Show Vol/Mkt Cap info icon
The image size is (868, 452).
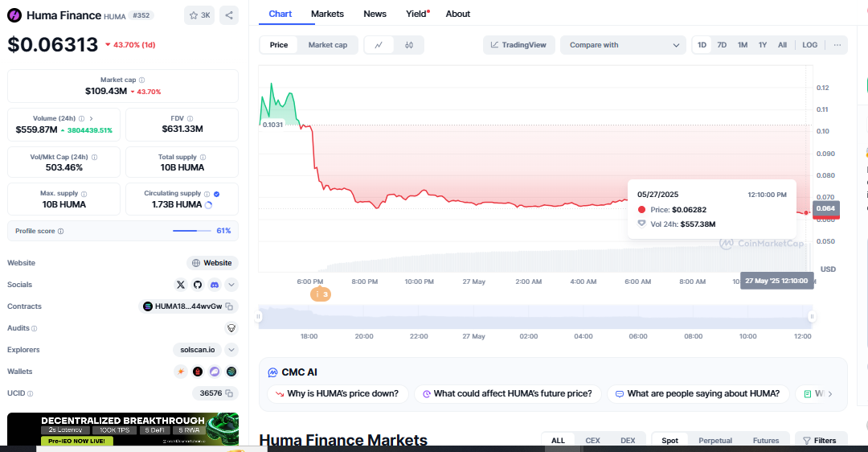[x=94, y=158]
